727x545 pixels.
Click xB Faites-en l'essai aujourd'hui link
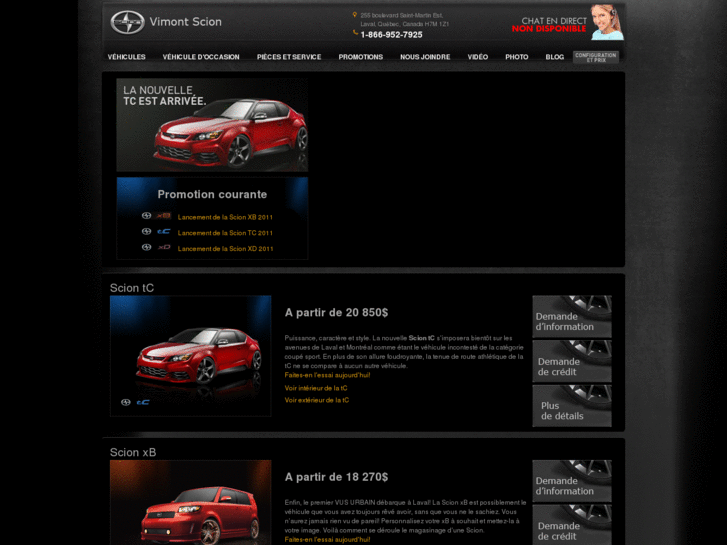pos(327,539)
